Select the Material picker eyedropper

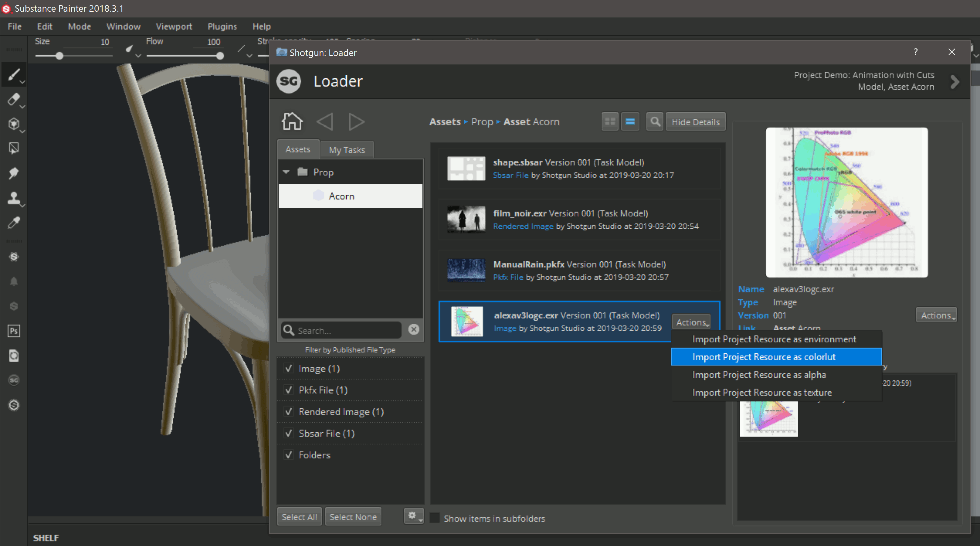[14, 223]
